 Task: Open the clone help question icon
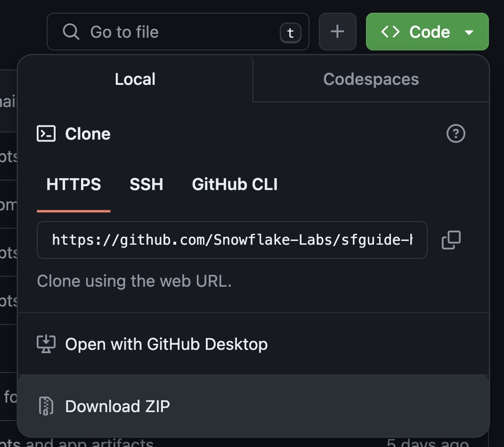(x=455, y=134)
